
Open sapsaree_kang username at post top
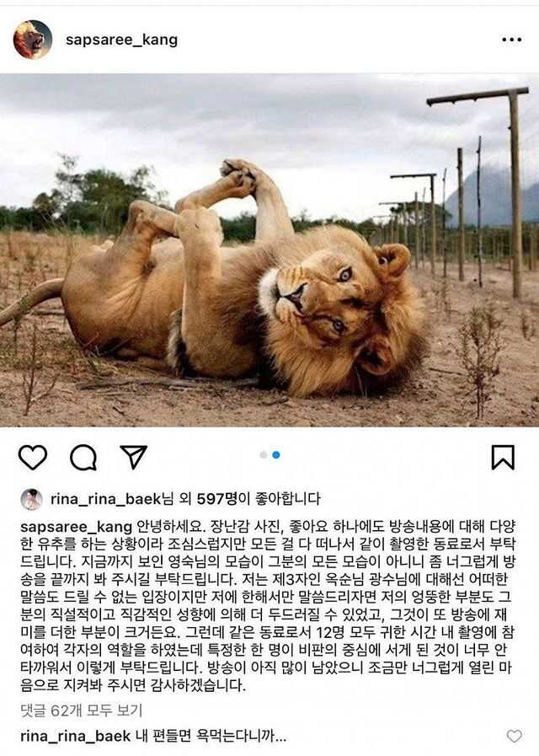tap(121, 40)
